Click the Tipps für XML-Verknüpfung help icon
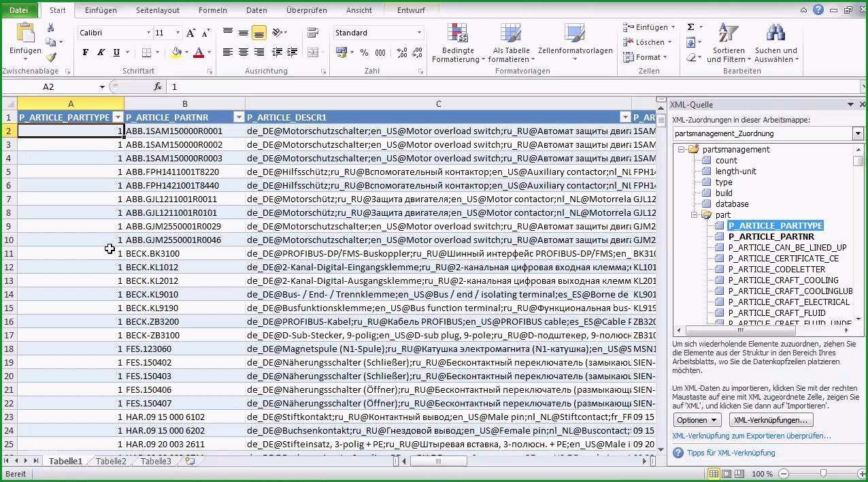The width and height of the screenshot is (868, 482). pyautogui.click(x=678, y=453)
